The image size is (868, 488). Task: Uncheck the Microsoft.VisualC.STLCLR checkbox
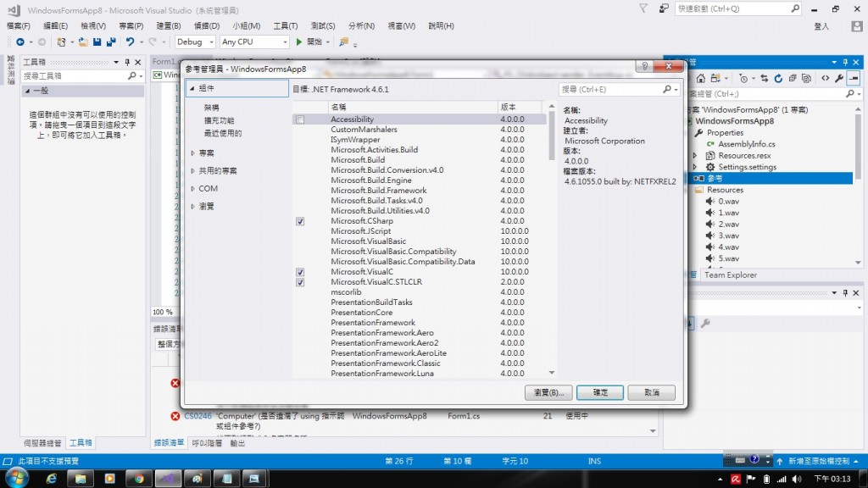pyautogui.click(x=300, y=282)
